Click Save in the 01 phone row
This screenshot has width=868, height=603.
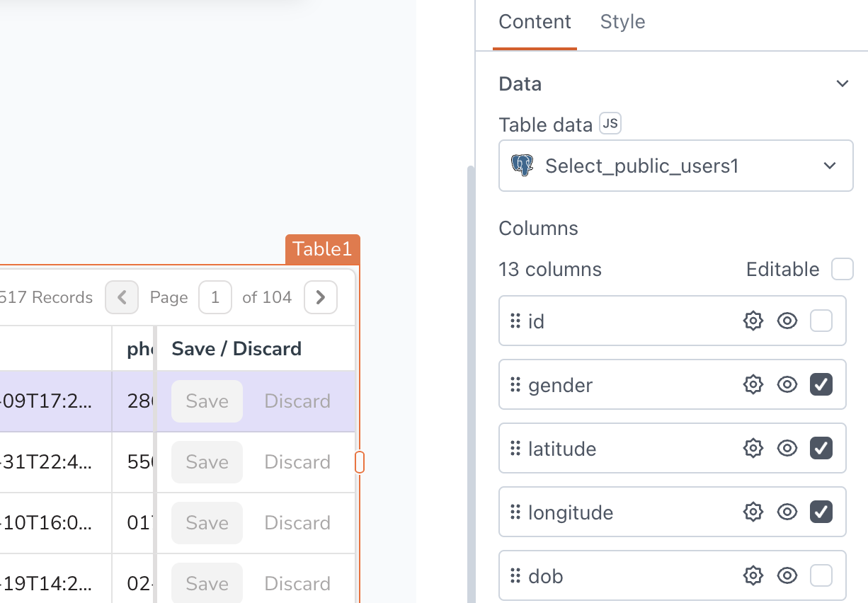[207, 523]
